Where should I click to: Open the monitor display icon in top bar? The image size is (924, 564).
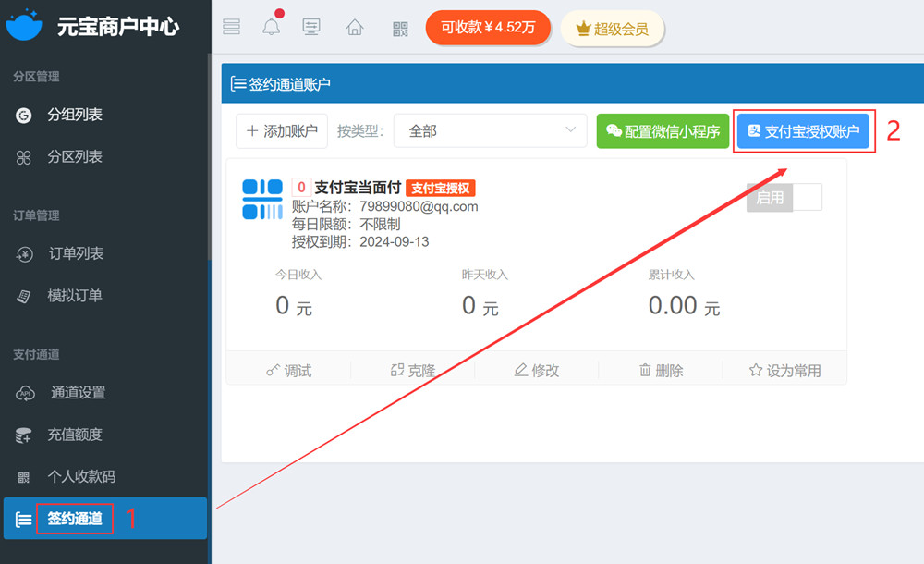[x=312, y=27]
